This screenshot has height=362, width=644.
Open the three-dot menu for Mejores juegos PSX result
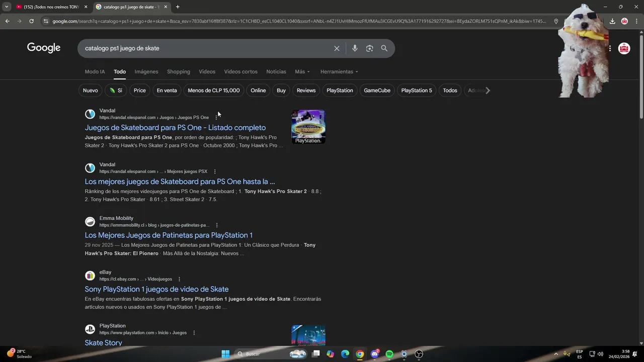click(215, 171)
